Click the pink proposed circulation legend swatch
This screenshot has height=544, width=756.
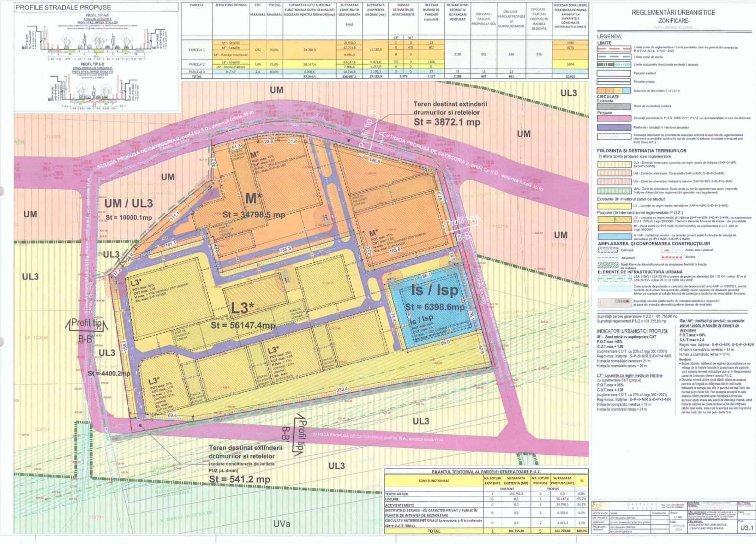(x=613, y=118)
